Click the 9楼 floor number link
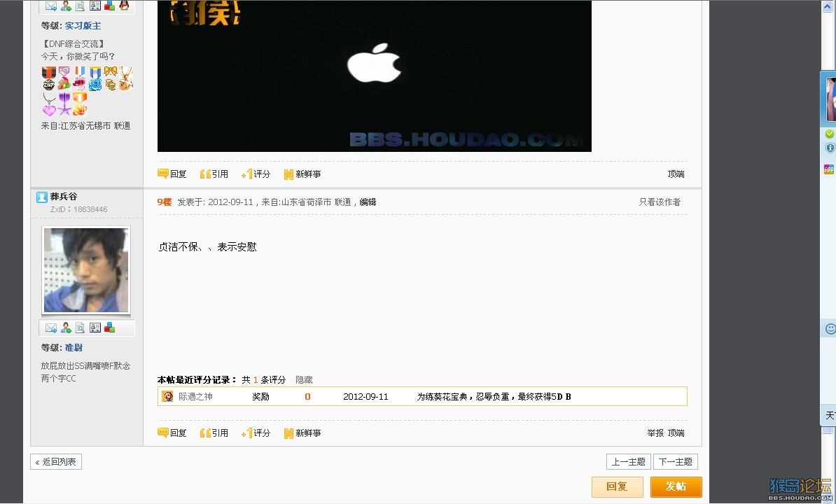 tap(165, 202)
